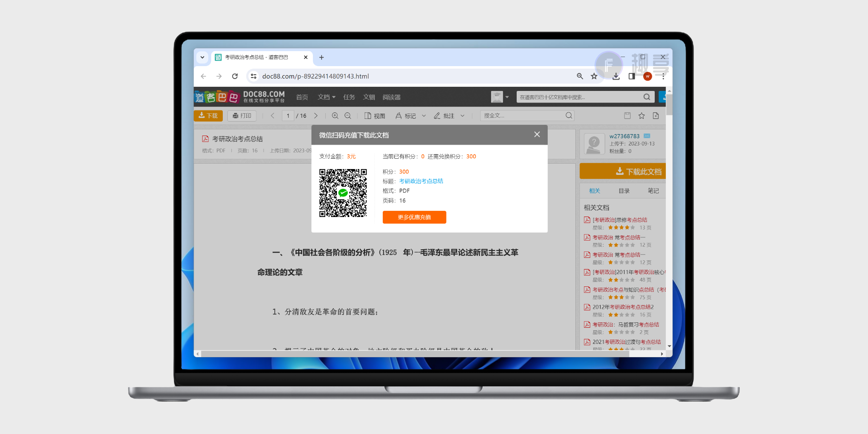Open the tab search chevron dropdown
This screenshot has height=434, width=868.
202,57
